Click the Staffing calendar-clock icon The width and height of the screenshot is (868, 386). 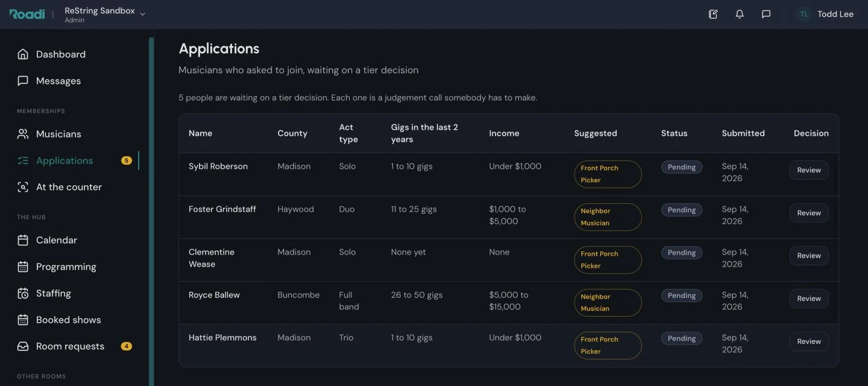pyautogui.click(x=23, y=293)
